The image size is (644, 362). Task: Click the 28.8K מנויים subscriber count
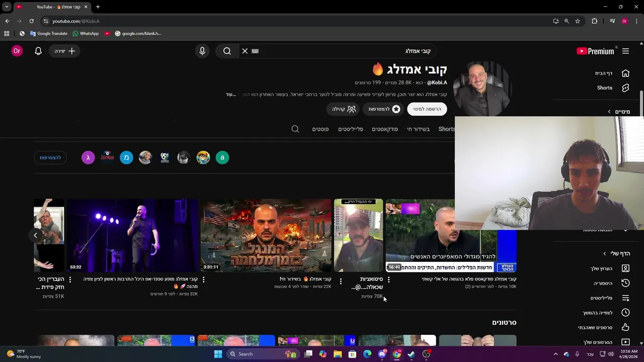398,82
